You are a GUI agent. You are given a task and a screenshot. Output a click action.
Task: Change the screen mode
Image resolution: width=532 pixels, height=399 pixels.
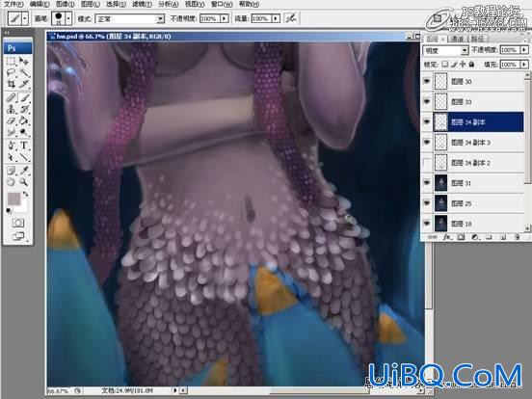[18, 236]
